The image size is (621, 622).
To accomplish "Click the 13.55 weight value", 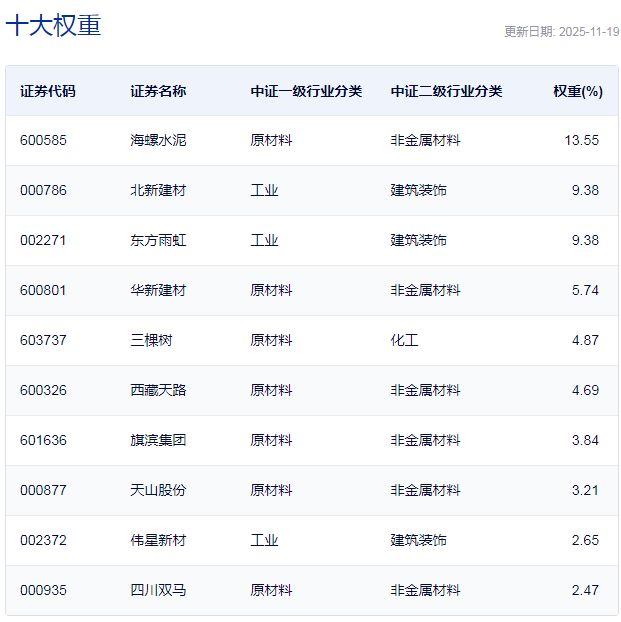I will tap(581, 141).
